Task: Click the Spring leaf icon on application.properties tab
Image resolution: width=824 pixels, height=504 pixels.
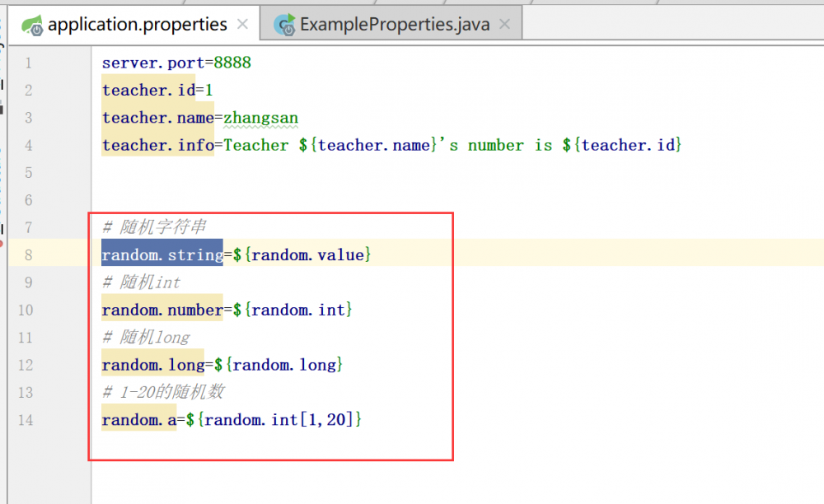Action: tap(32, 26)
